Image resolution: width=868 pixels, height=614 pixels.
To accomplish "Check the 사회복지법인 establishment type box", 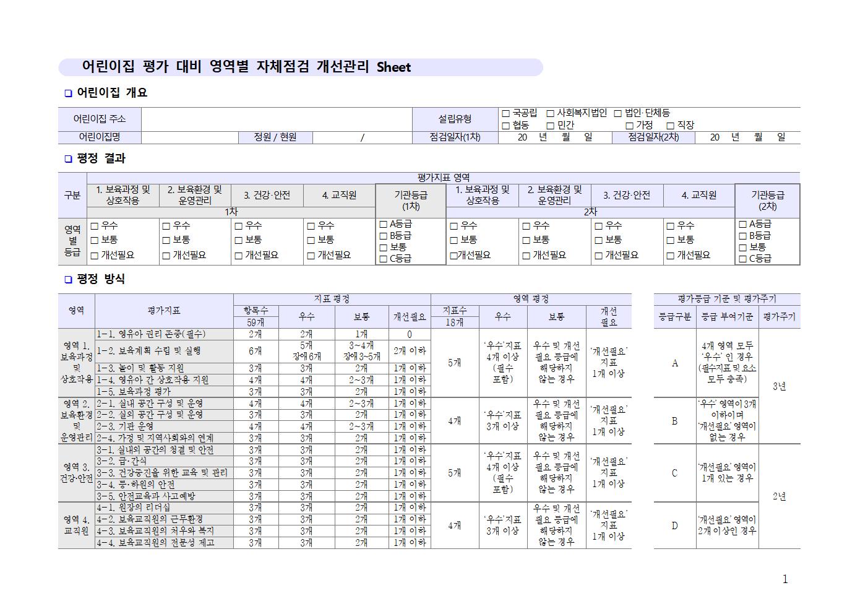I will pyautogui.click(x=550, y=114).
